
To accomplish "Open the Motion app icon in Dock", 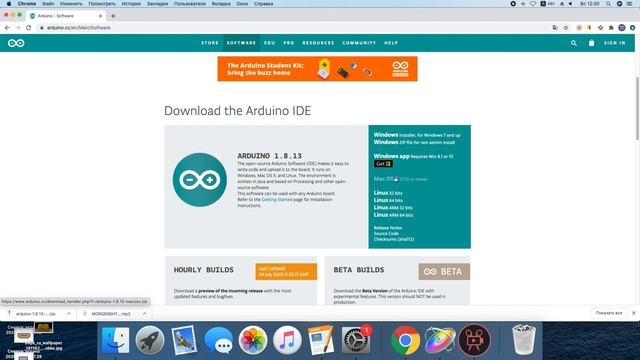I will pos(440,340).
